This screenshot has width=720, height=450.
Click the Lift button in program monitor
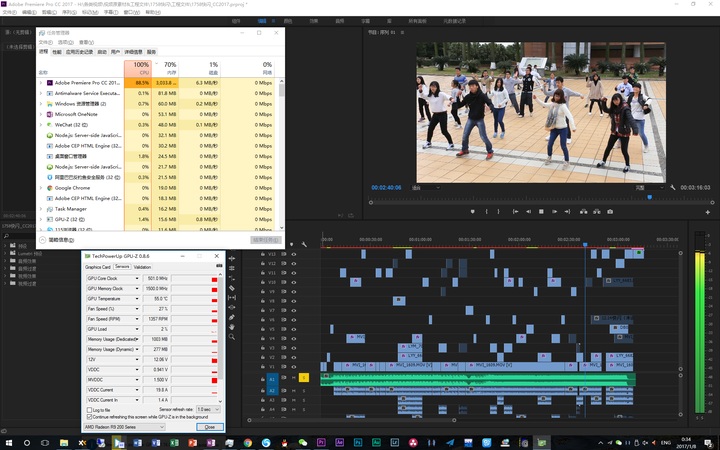(x=584, y=212)
